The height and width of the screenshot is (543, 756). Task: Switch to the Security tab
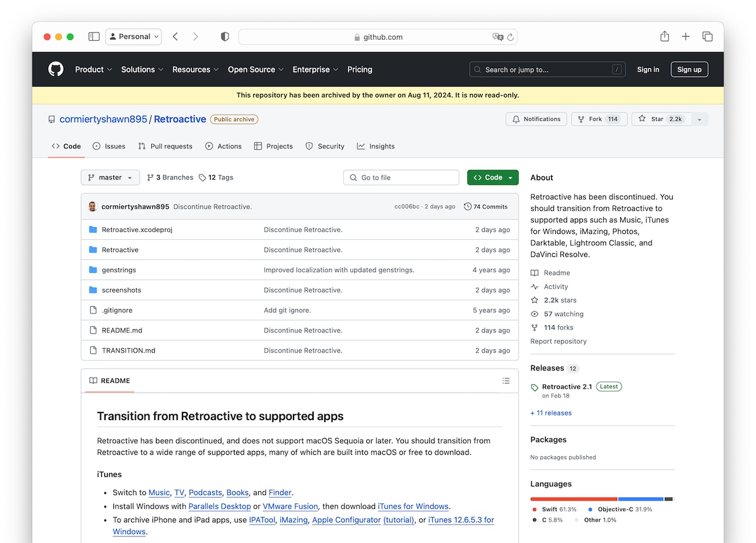pyautogui.click(x=325, y=146)
